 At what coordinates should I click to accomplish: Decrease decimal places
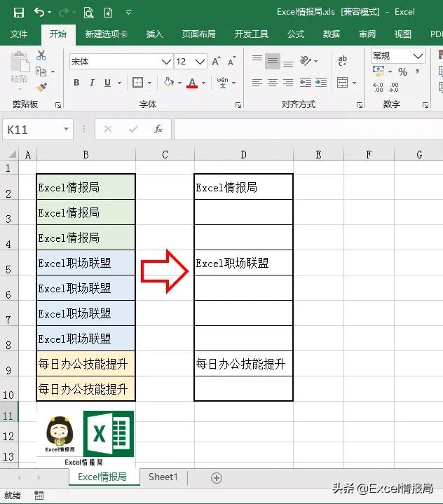[393, 88]
